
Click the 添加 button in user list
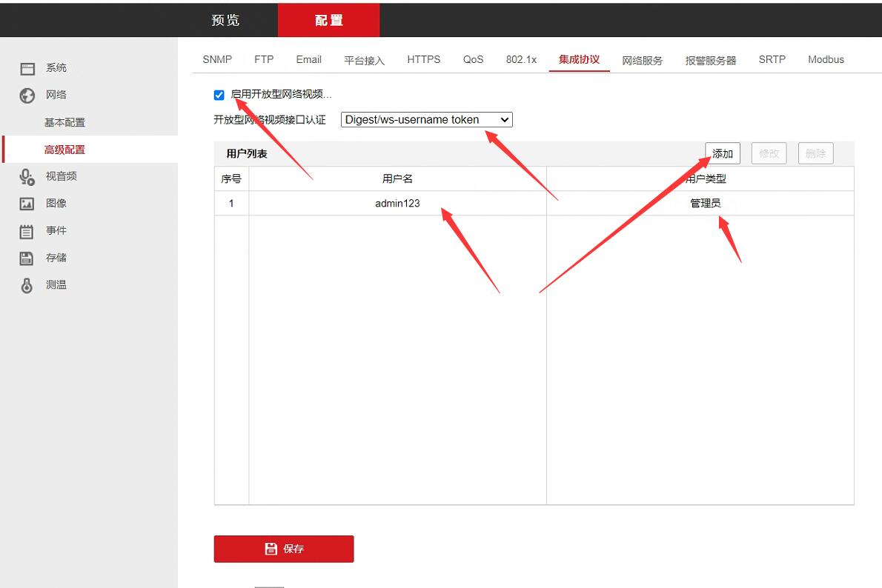point(722,153)
